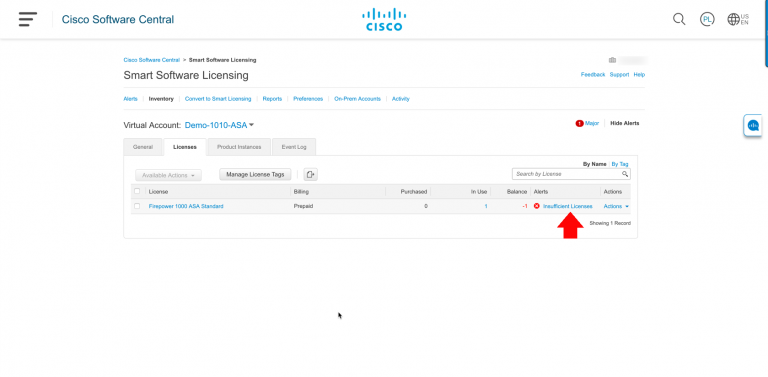Switch to the Product Instances tab
768x377 pixels.
click(x=239, y=147)
